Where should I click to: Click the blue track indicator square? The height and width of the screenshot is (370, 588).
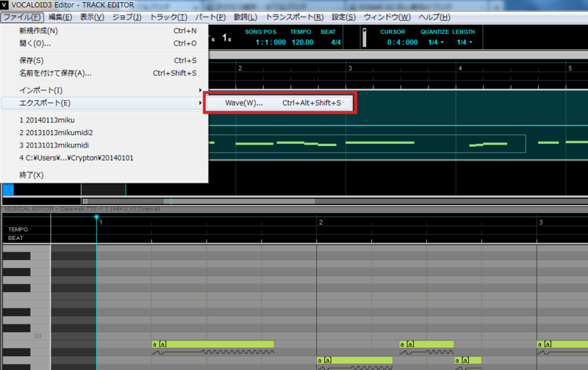[x=8, y=189]
